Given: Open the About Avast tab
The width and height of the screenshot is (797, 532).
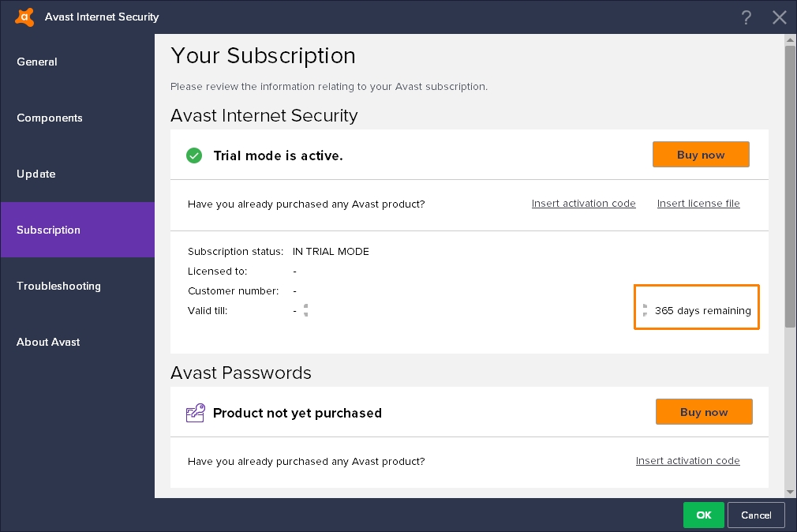Looking at the screenshot, I should click(x=48, y=342).
